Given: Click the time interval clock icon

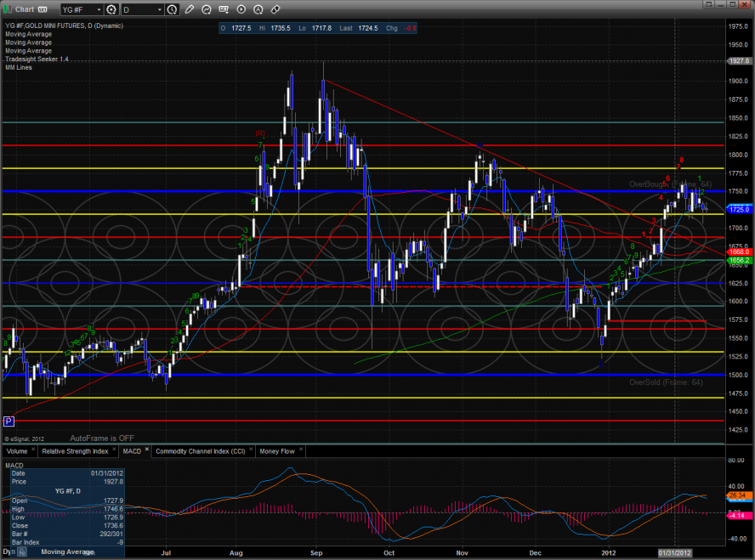Looking at the screenshot, I should pos(173,9).
